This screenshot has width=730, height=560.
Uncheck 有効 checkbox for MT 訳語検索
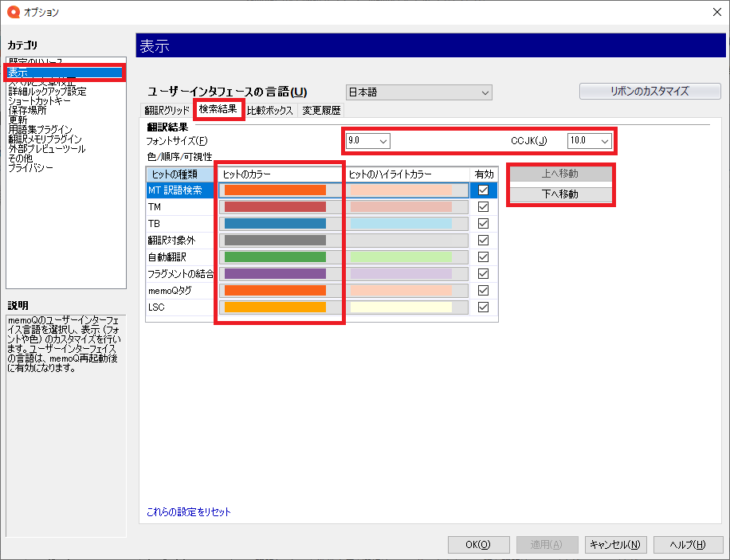pos(483,190)
